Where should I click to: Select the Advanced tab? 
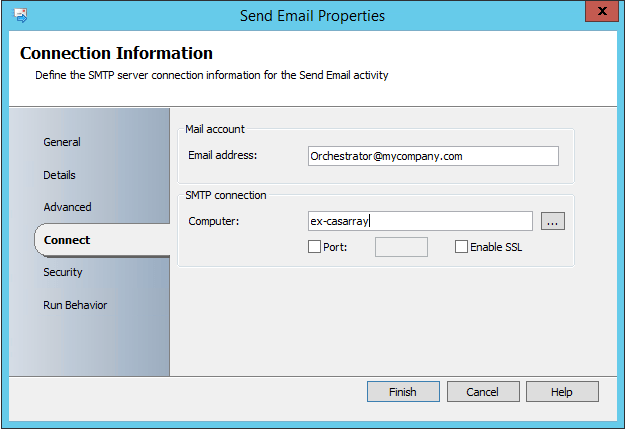point(67,207)
